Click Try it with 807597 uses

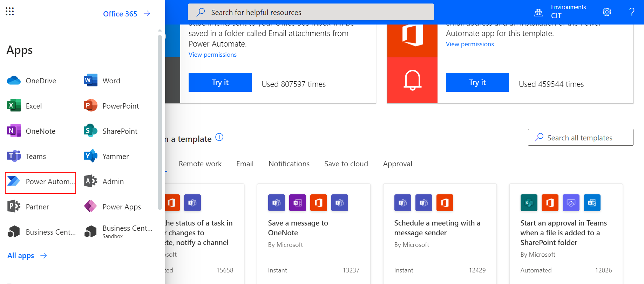[x=220, y=82]
